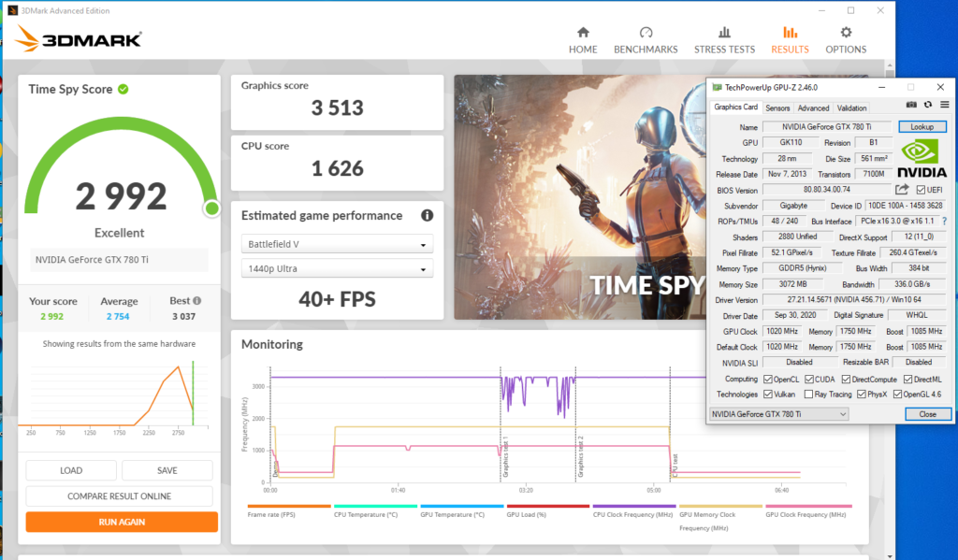The image size is (958, 560).
Task: Go to the HOME section in 3DMark
Action: pos(583,40)
